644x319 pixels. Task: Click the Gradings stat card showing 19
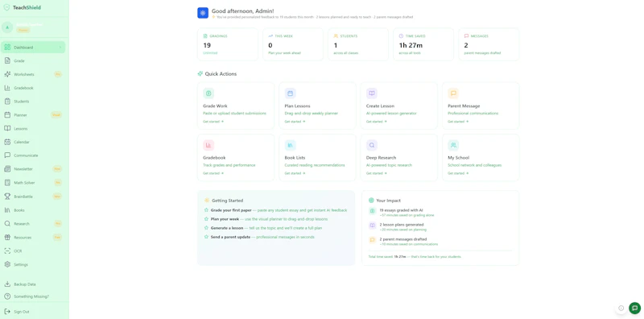click(228, 44)
